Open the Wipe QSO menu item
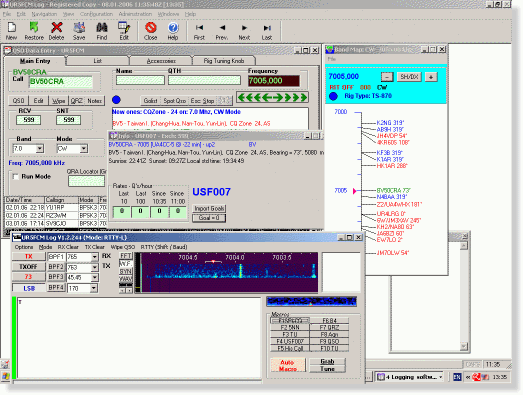The image size is (523, 395). click(x=122, y=247)
